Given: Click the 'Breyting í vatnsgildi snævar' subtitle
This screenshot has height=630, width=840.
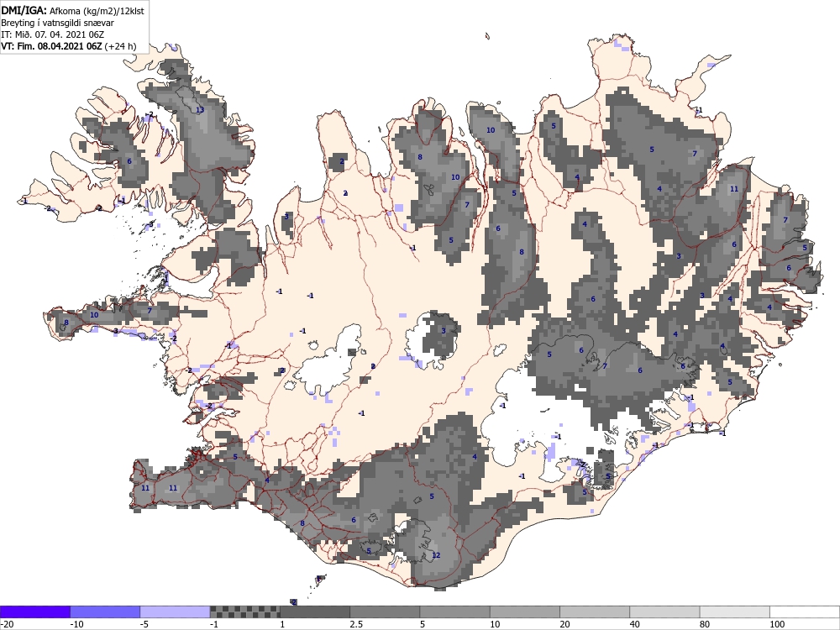Looking at the screenshot, I should click(x=57, y=23).
